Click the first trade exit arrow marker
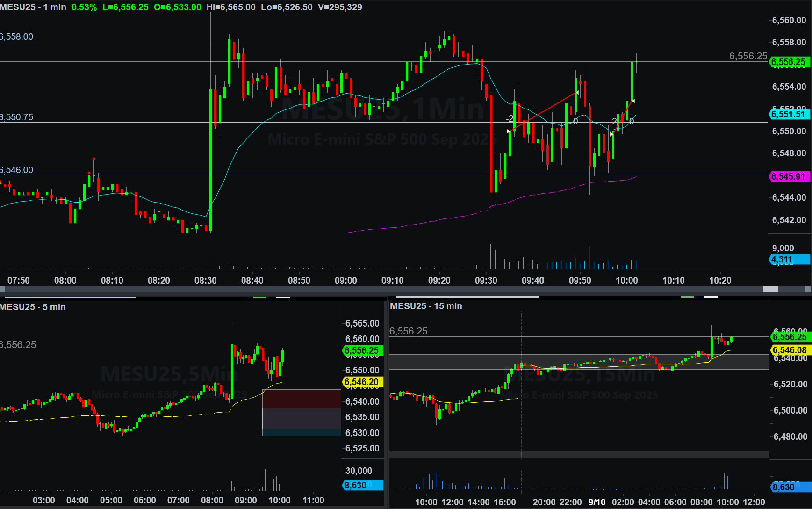Viewport: 812px width, 509px height. (x=577, y=93)
